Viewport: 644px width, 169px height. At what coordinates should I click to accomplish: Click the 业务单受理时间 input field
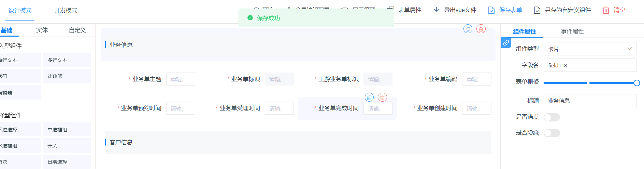tap(279, 108)
